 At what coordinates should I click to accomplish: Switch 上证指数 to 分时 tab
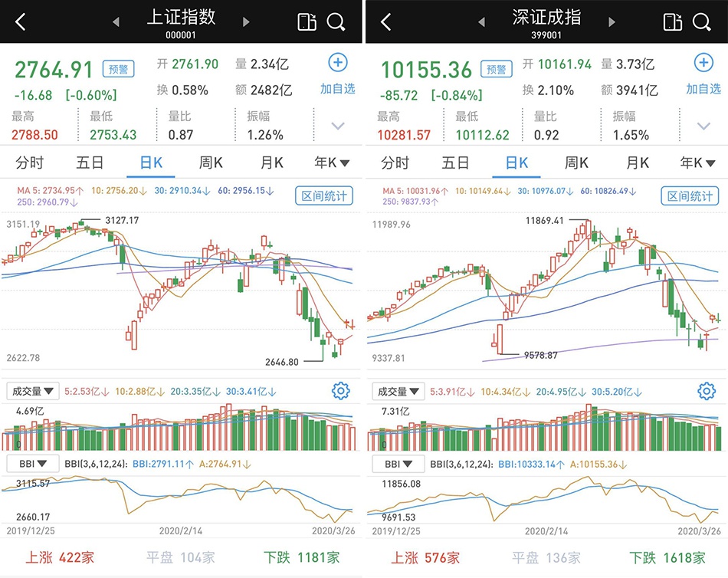[29, 163]
